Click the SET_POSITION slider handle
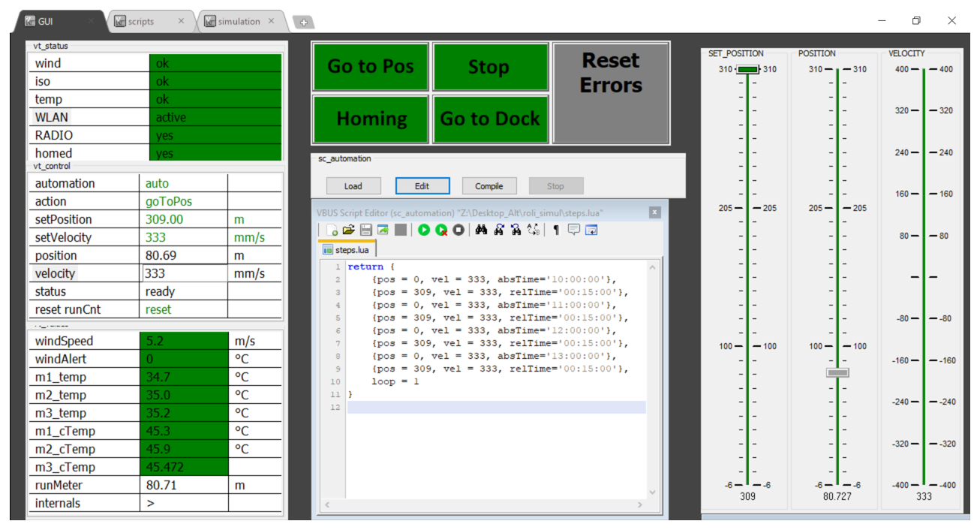980x530 pixels. 747,69
